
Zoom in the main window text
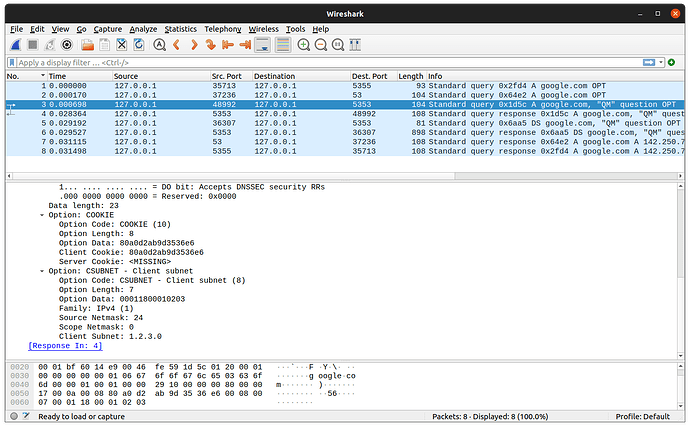click(x=304, y=45)
